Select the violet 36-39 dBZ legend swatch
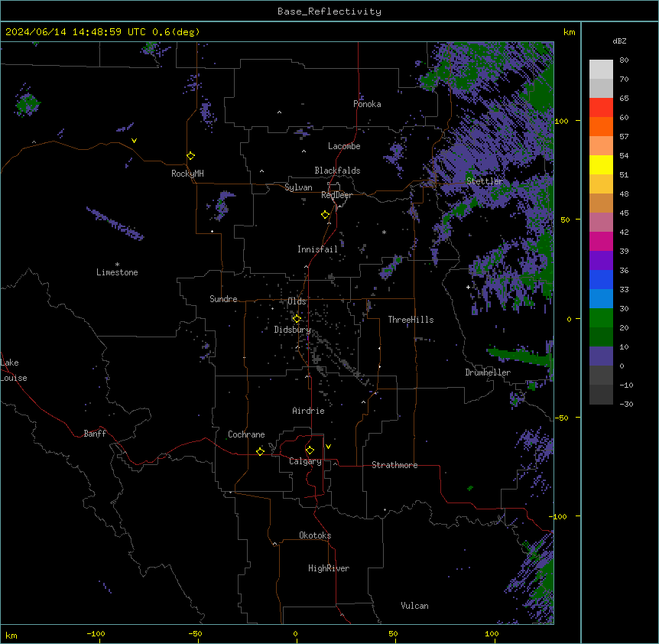659x644 pixels. point(601,261)
